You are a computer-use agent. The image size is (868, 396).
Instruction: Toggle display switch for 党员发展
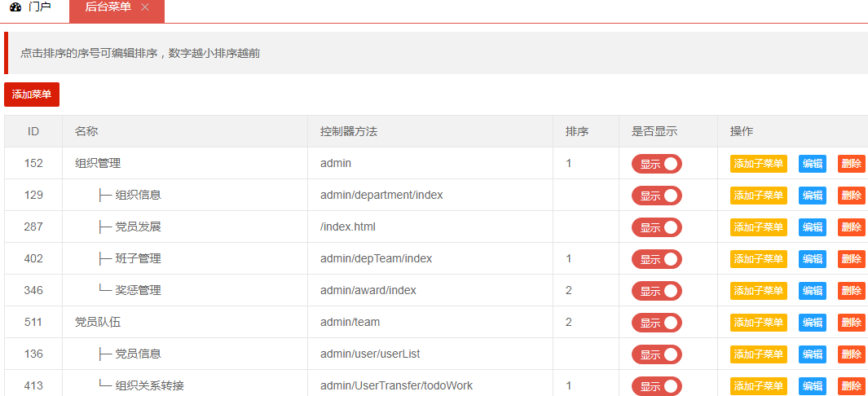pyautogui.click(x=656, y=227)
